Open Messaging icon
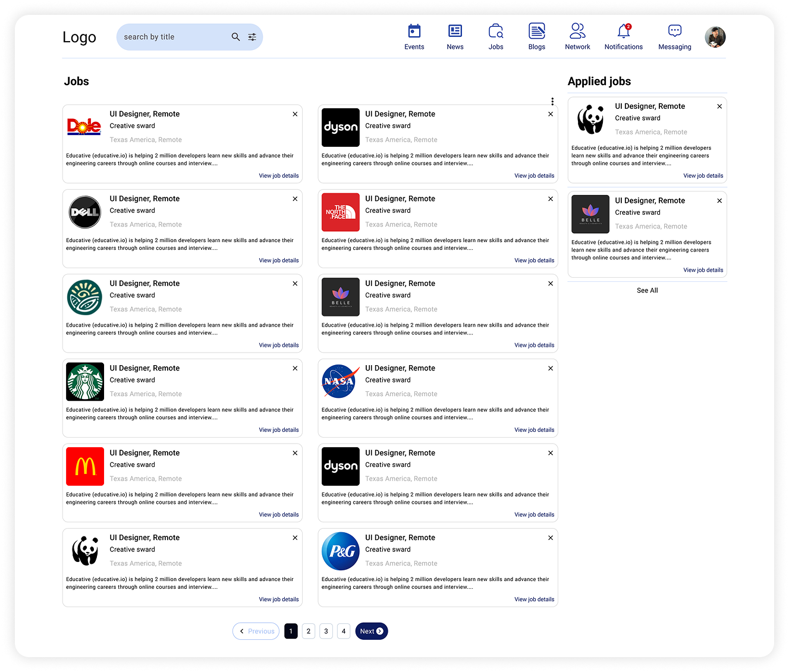The height and width of the screenshot is (672, 789). pyautogui.click(x=674, y=36)
